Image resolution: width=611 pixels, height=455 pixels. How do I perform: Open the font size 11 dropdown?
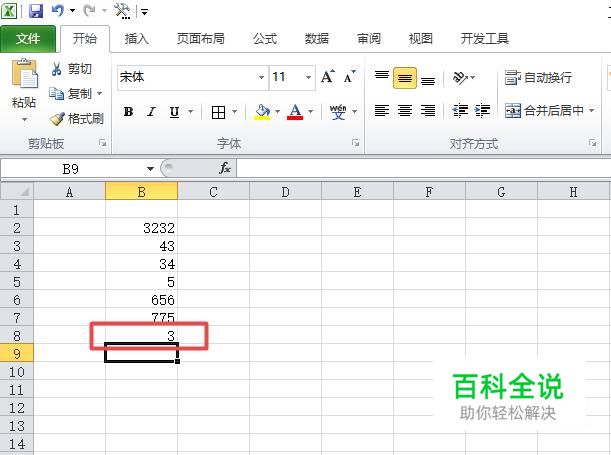coord(308,78)
